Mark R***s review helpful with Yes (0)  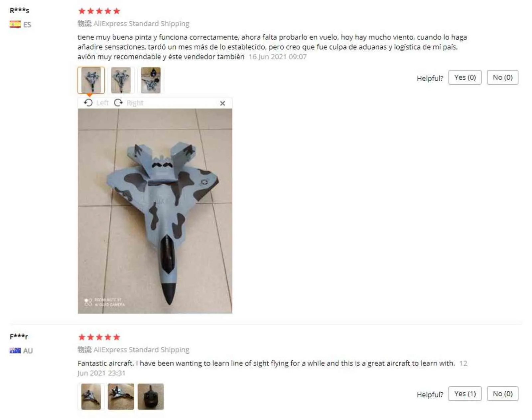[x=465, y=78]
